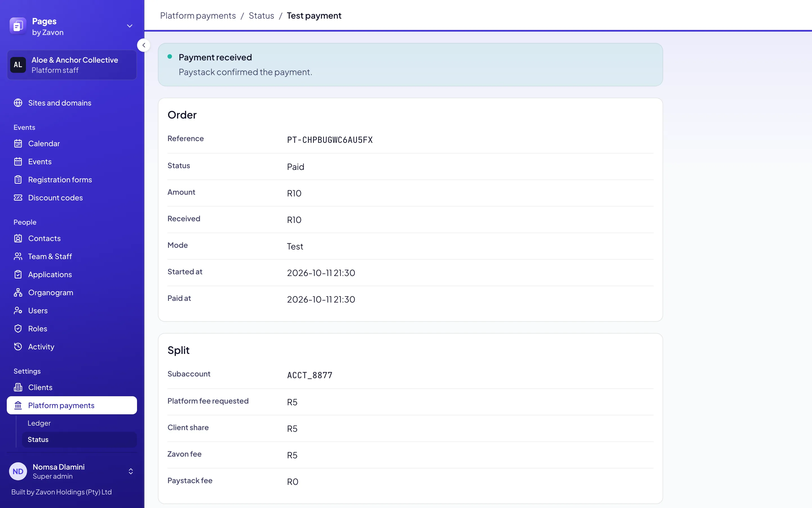
Task: Click subaccount value ACCT_8877
Action: (310, 375)
